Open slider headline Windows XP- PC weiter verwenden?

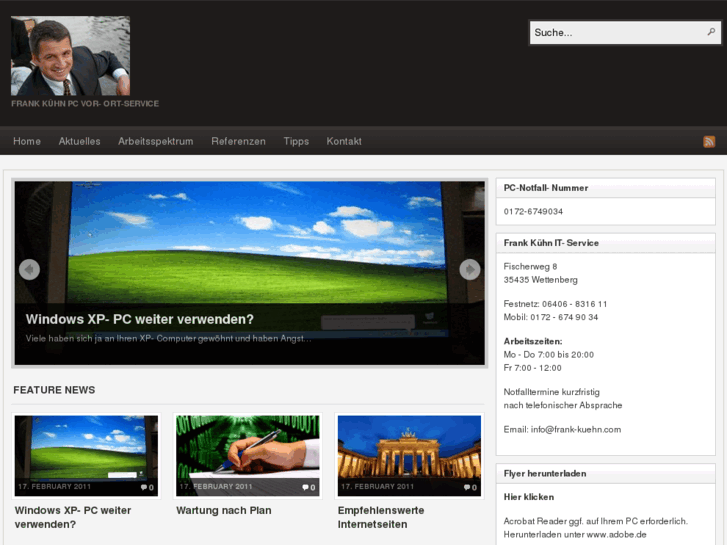tap(140, 319)
